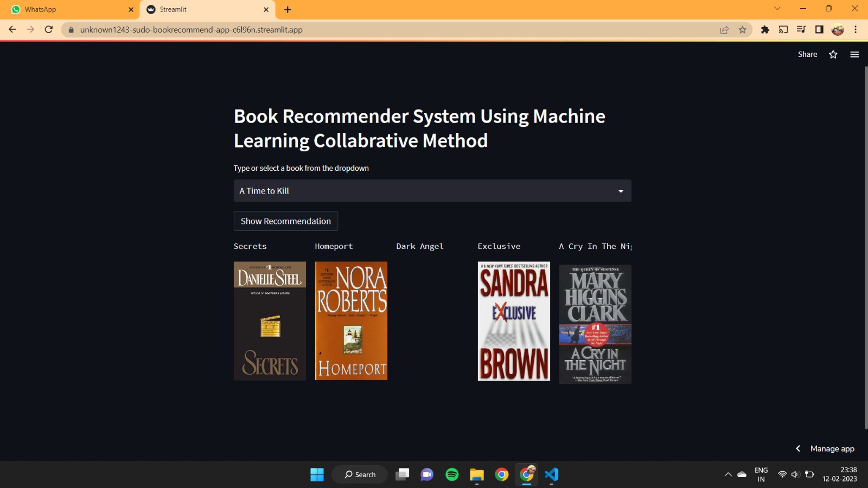The image size is (868, 488).
Task: Expand the Manage app chevron
Action: pyautogui.click(x=798, y=448)
